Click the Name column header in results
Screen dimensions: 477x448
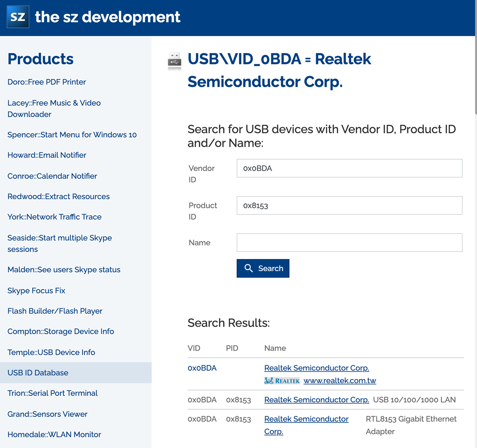click(x=275, y=348)
